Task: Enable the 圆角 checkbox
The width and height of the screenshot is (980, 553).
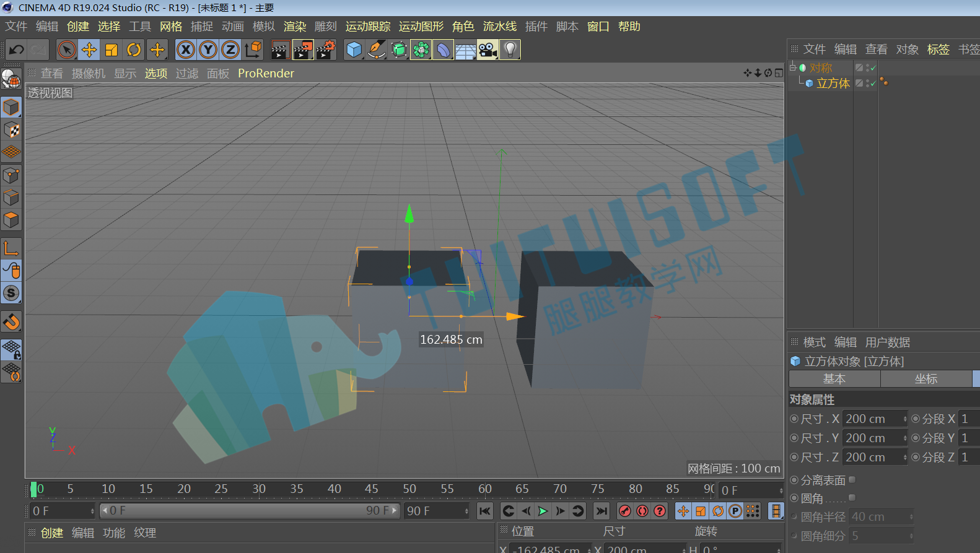Action: pyautogui.click(x=852, y=497)
